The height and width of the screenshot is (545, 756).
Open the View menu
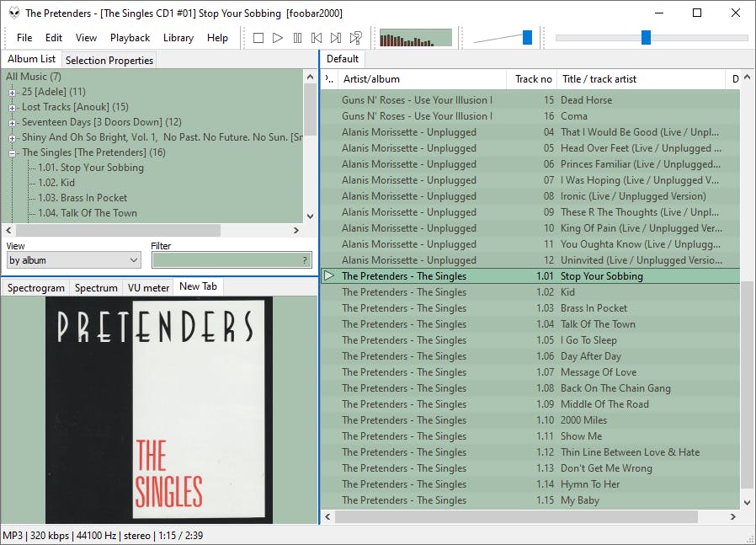click(x=86, y=38)
